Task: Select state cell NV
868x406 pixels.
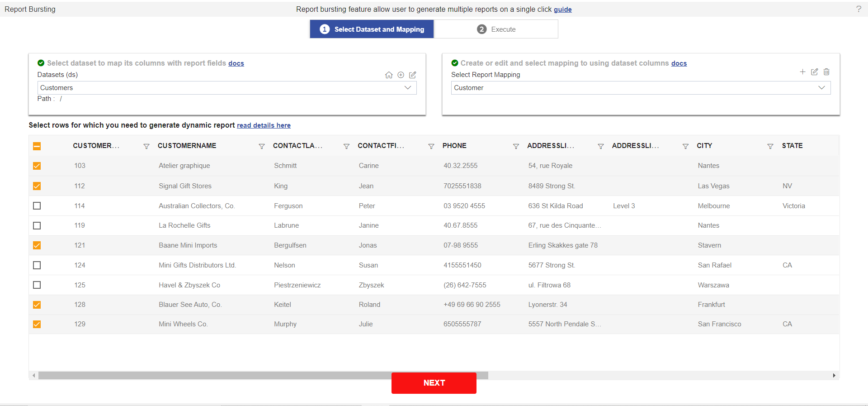Action: click(x=788, y=186)
